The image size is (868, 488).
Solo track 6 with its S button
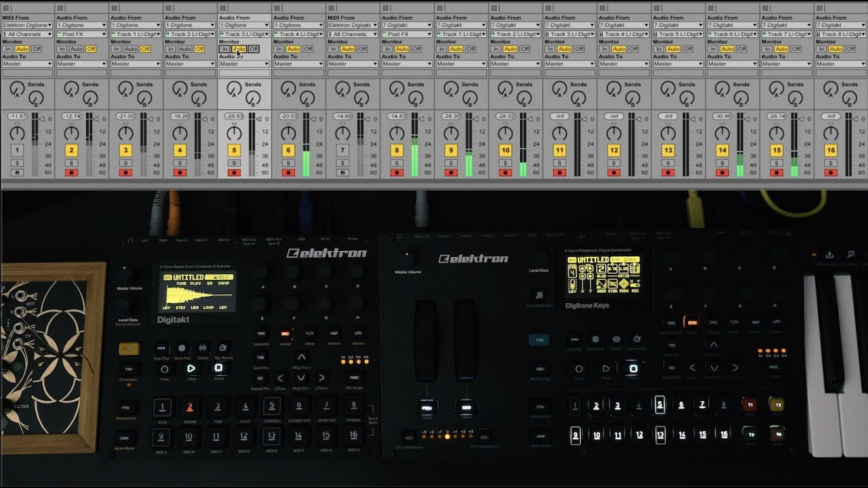pyautogui.click(x=288, y=163)
